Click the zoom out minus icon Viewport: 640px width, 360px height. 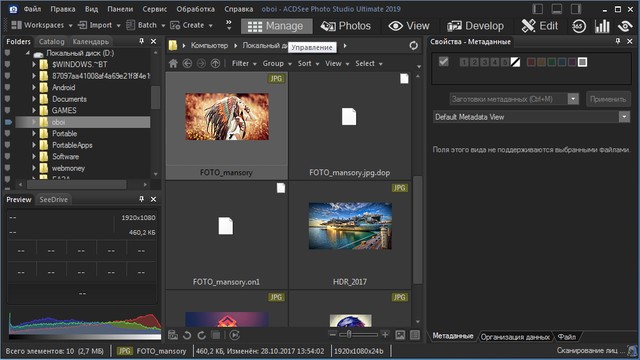pos(333,335)
